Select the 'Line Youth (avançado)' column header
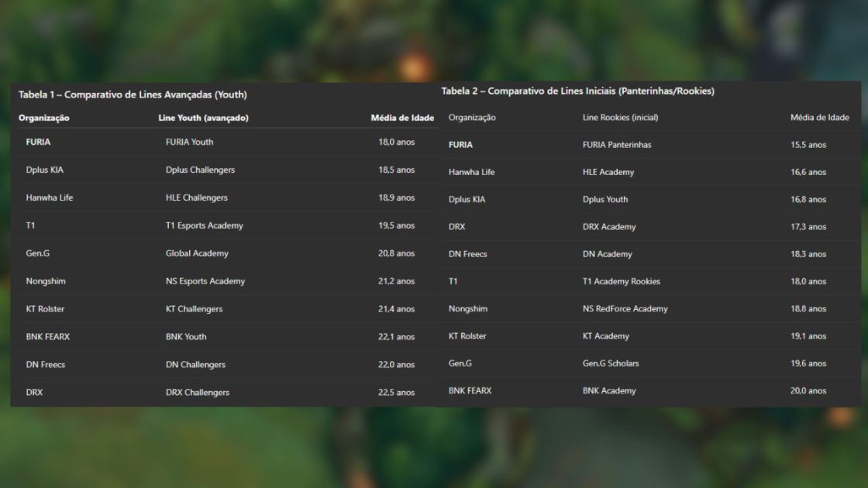The height and width of the screenshot is (488, 868). coord(203,118)
